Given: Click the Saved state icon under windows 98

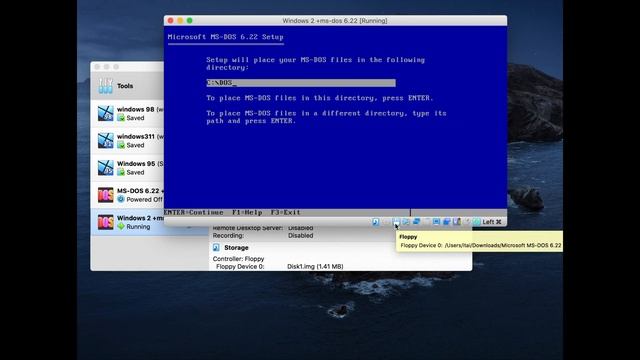Looking at the screenshot, I should coord(121,118).
